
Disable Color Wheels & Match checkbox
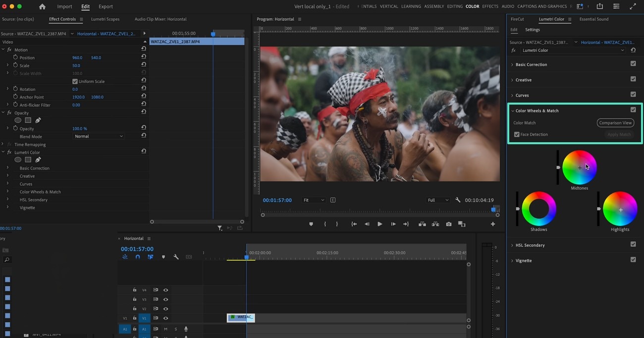click(x=633, y=110)
